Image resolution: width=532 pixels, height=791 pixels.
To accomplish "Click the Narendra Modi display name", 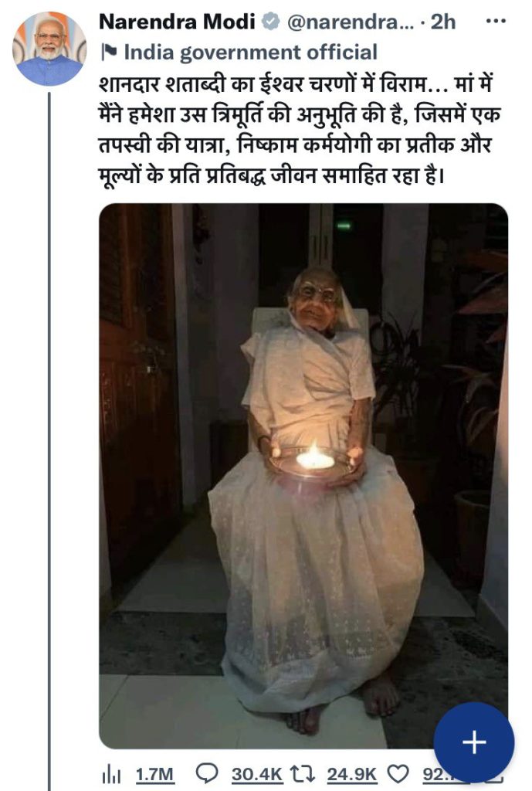I will (x=177, y=22).
